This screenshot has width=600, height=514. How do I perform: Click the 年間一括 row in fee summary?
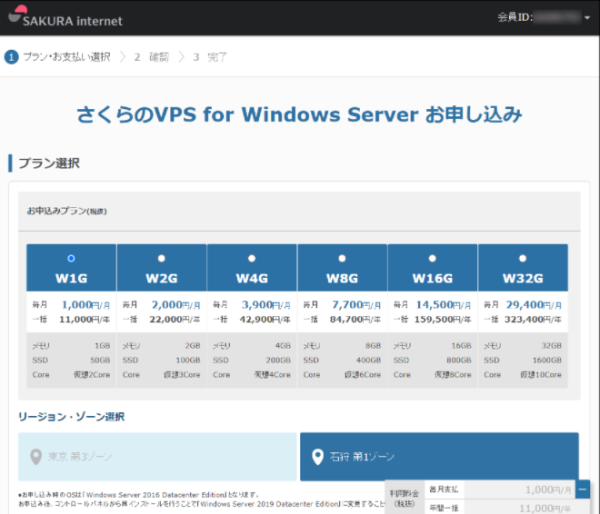tap(500, 508)
